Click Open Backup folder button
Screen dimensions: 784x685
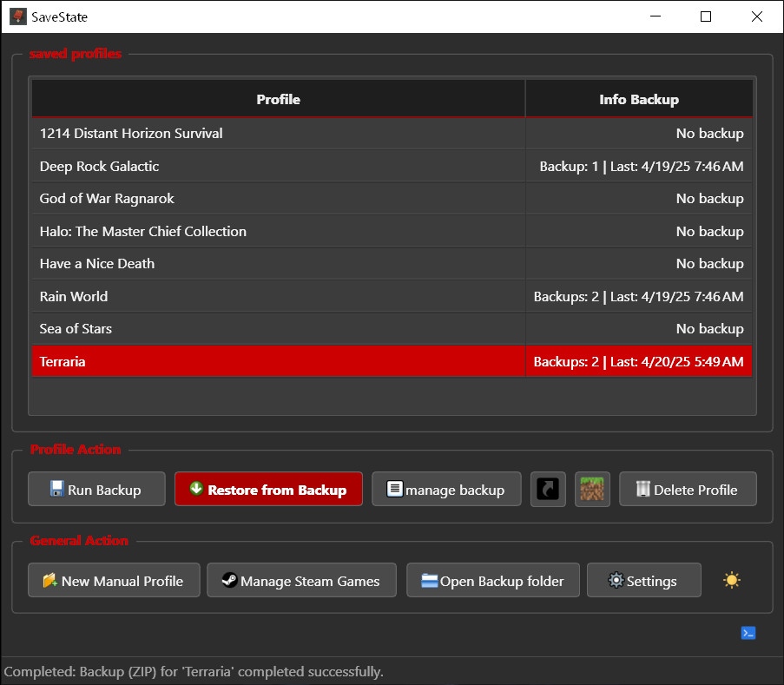tap(493, 580)
